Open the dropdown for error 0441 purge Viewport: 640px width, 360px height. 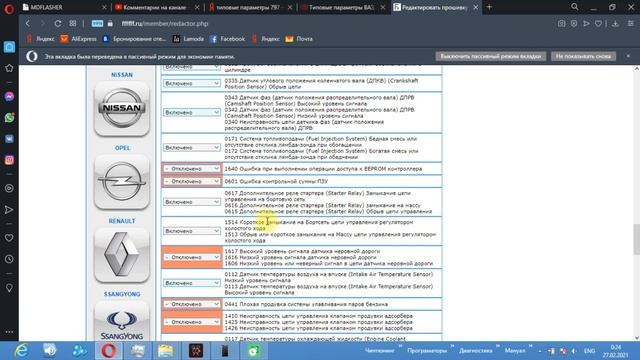[191, 304]
